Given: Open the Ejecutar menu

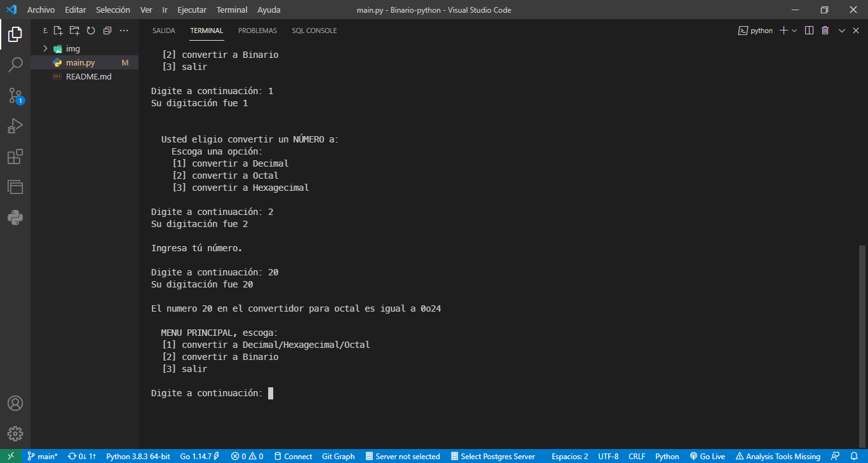Looking at the screenshot, I should click(192, 10).
